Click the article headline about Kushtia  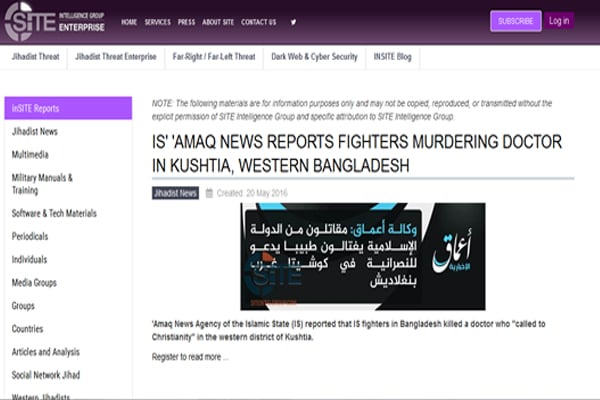(x=357, y=153)
